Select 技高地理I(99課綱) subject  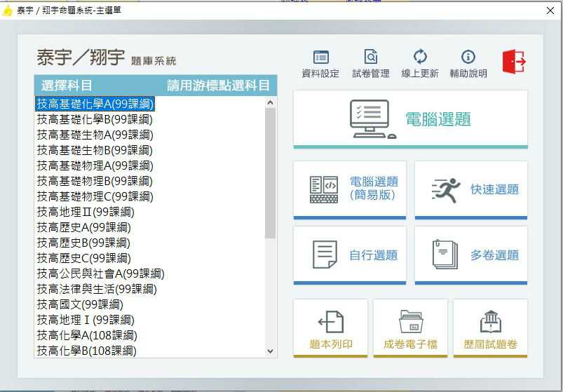tap(86, 320)
